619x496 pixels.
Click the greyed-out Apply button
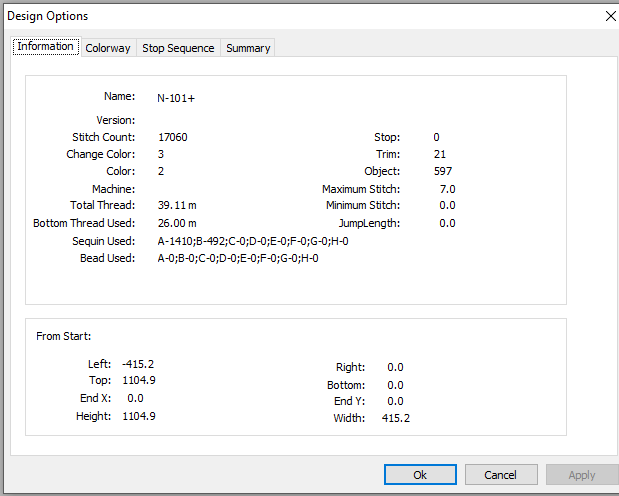tap(582, 475)
